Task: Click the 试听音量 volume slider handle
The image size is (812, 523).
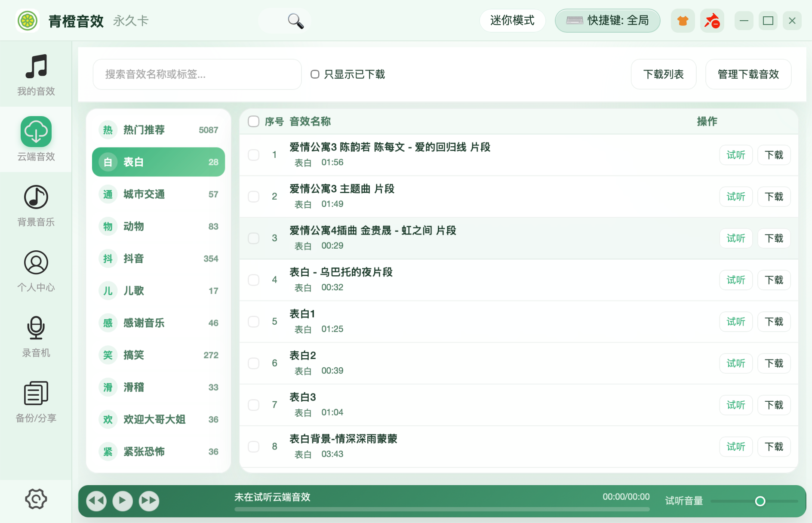Action: coord(760,501)
